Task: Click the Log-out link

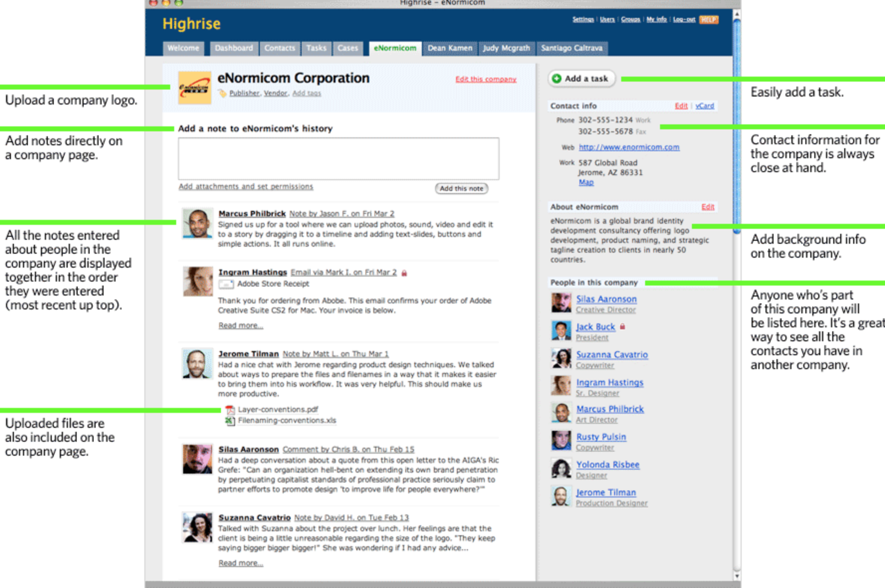Action: [x=684, y=19]
